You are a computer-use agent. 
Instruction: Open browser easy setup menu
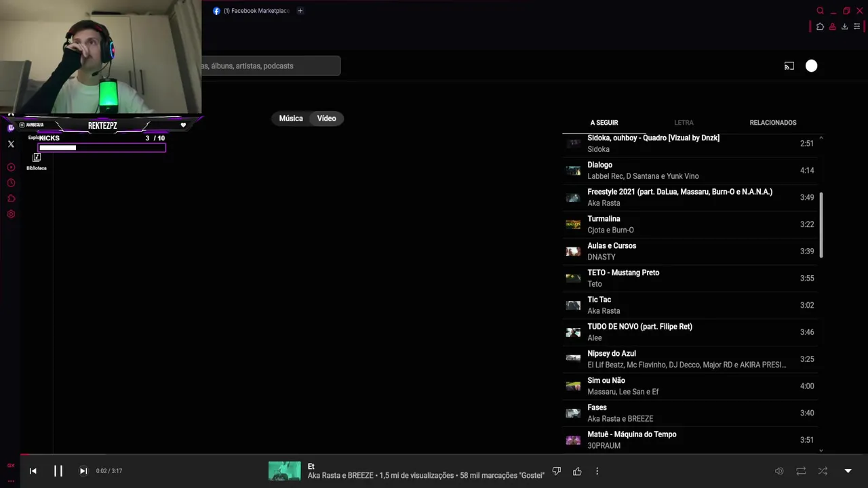856,26
